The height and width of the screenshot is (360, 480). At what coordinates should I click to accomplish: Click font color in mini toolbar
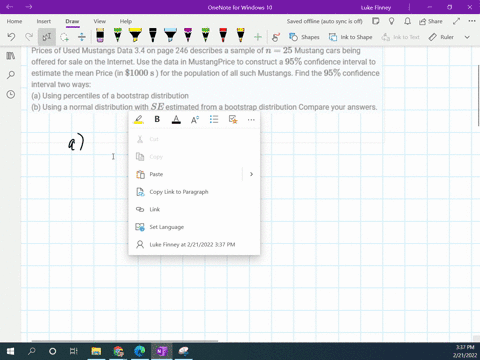click(176, 119)
